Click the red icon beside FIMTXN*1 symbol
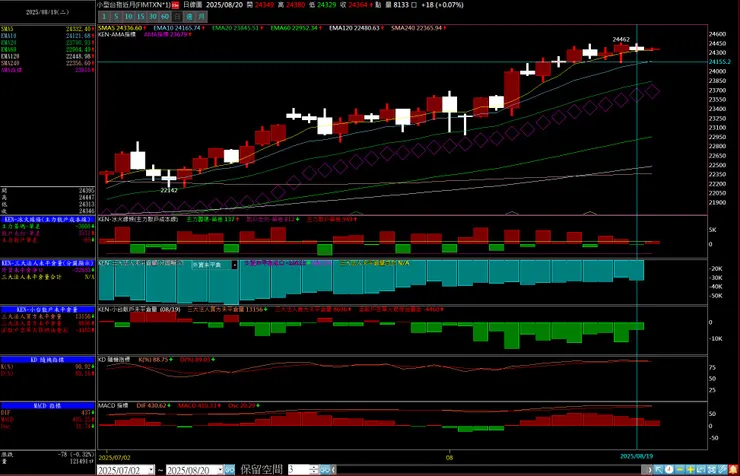The image size is (740, 476). 175,5
